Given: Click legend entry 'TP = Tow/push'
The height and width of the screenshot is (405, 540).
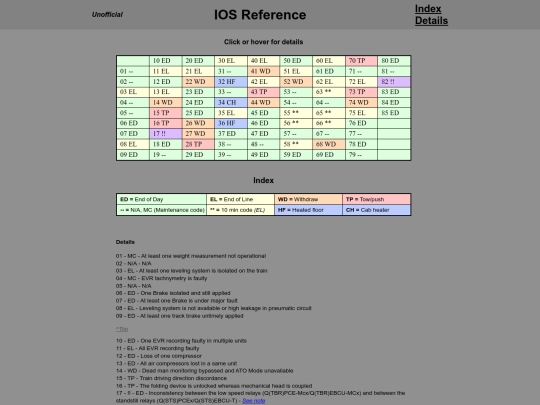Looking at the screenshot, I should click(377, 199).
